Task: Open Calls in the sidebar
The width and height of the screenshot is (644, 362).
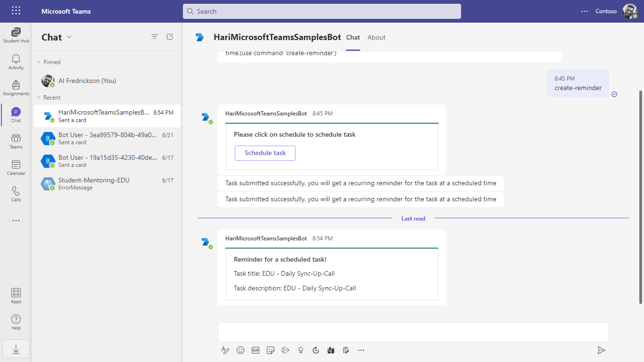Action: tap(16, 194)
